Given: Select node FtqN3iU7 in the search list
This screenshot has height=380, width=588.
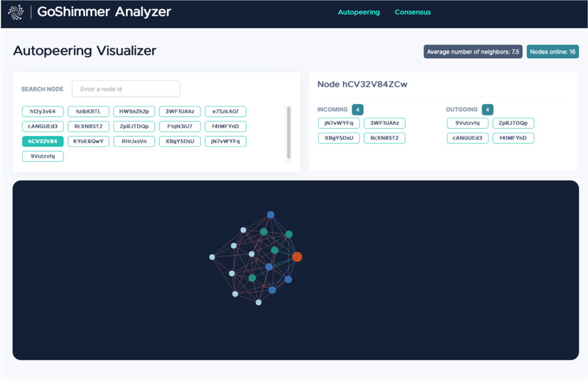Looking at the screenshot, I should click(180, 126).
